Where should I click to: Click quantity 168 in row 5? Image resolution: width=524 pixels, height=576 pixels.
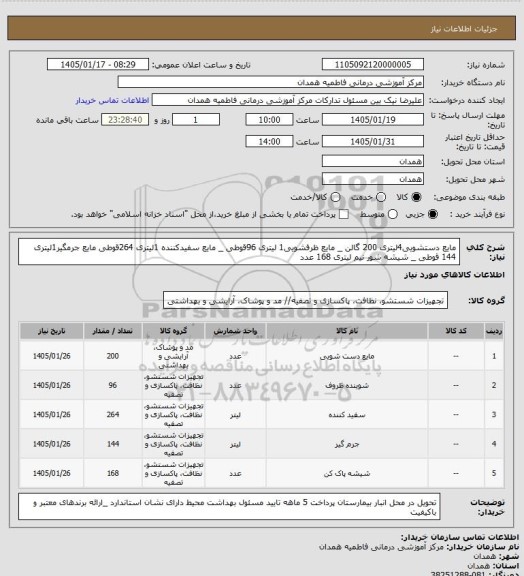pyautogui.click(x=112, y=474)
